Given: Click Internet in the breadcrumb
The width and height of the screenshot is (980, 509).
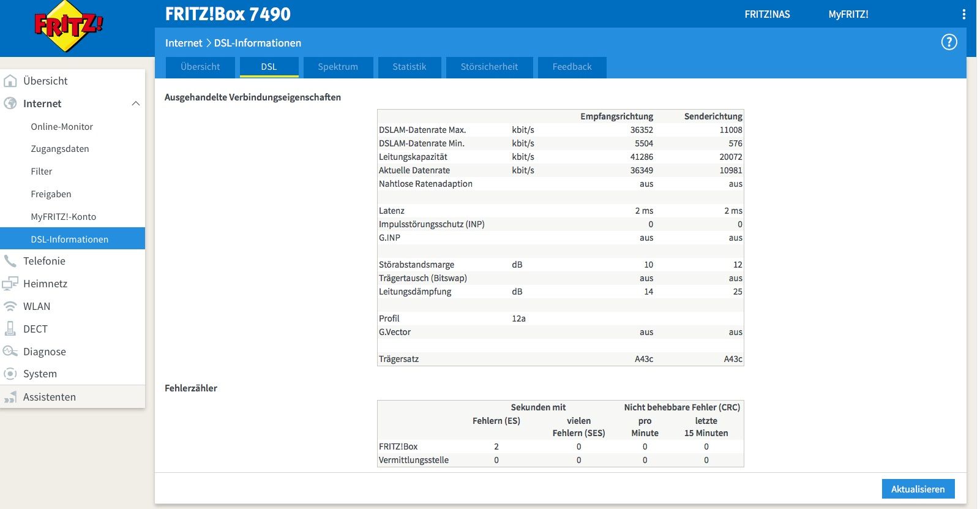Looking at the screenshot, I should [184, 43].
